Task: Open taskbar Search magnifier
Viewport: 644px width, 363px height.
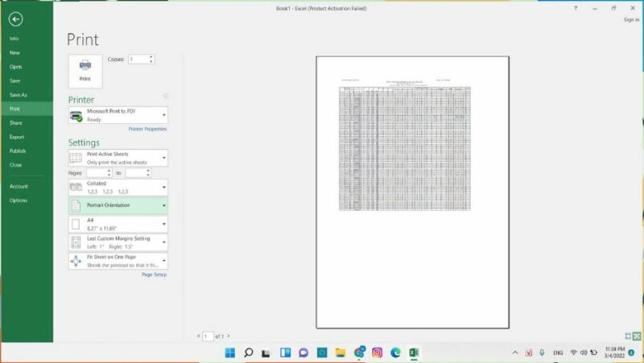Action: coord(248,353)
